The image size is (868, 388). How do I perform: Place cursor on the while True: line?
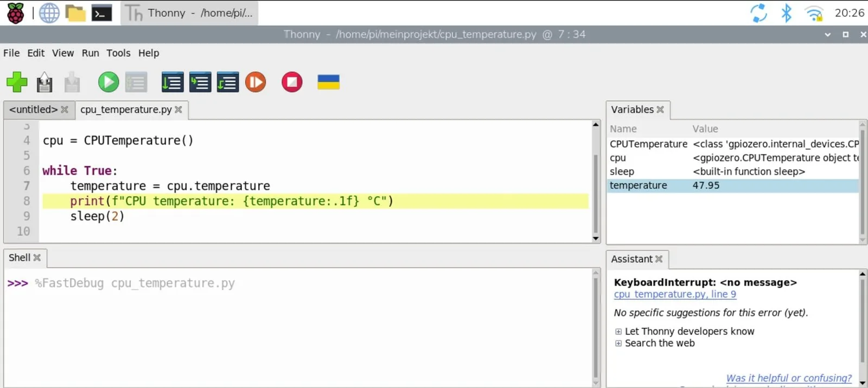80,171
